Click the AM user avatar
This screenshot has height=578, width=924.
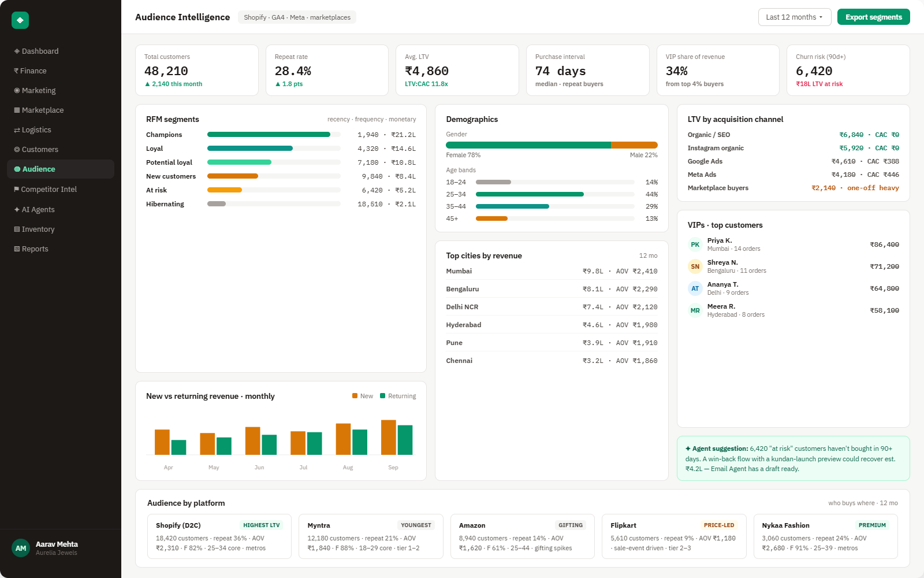coord(21,548)
